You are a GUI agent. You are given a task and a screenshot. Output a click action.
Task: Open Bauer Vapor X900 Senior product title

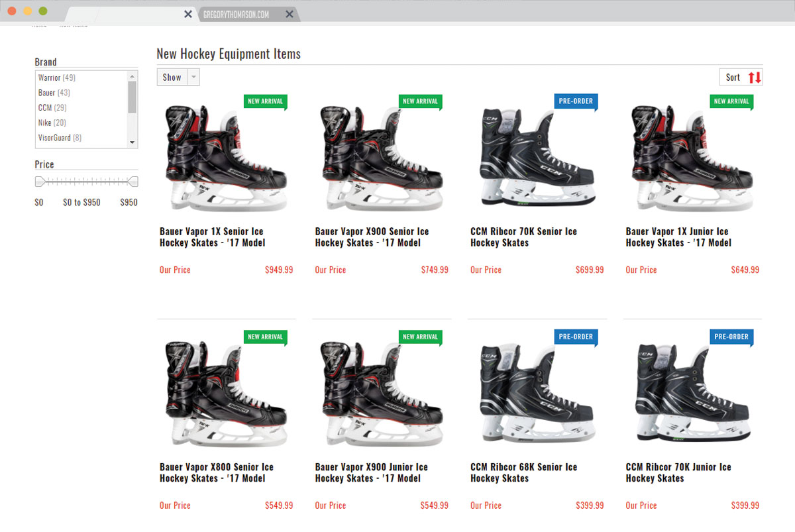(x=372, y=237)
